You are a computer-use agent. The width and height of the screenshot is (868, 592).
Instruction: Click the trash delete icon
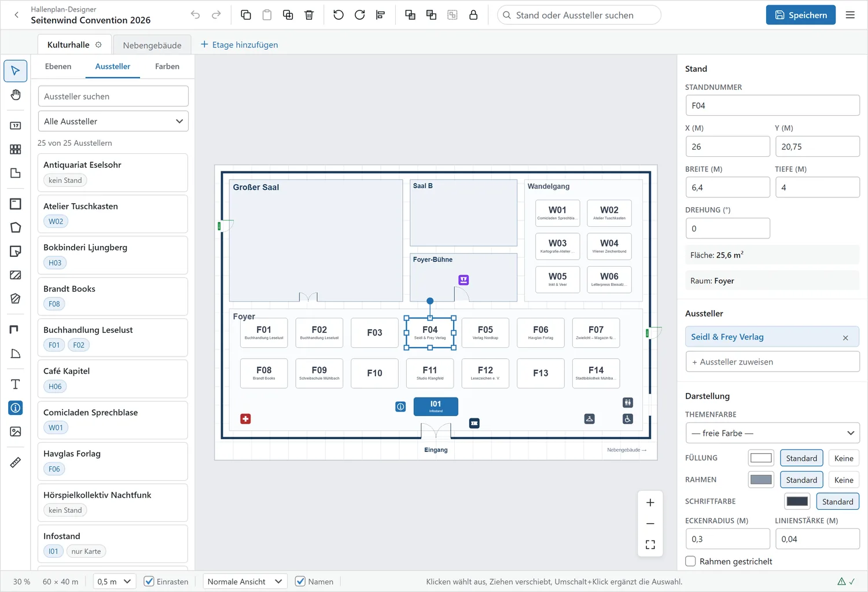coord(309,15)
